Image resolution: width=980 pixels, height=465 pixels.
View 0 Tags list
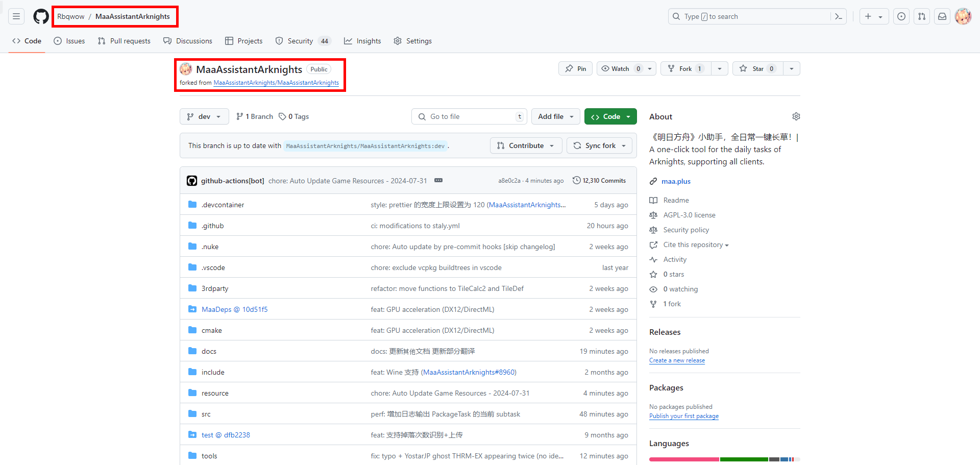click(294, 116)
